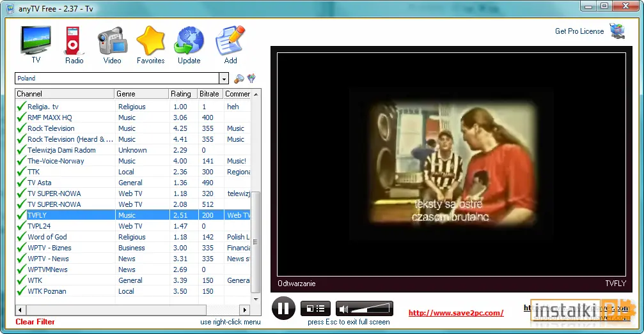Sort by the Genre column header
The image size is (644, 334).
click(x=141, y=93)
